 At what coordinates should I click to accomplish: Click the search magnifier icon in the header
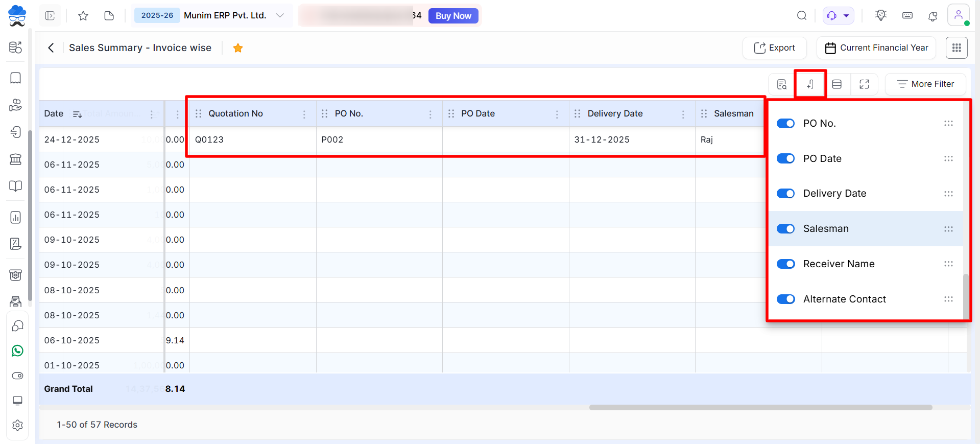pyautogui.click(x=802, y=16)
